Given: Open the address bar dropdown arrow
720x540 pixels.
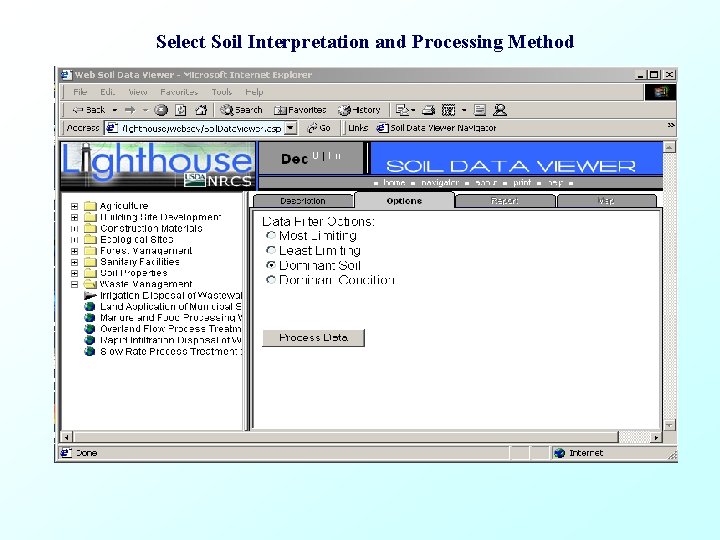Looking at the screenshot, I should tap(290, 128).
